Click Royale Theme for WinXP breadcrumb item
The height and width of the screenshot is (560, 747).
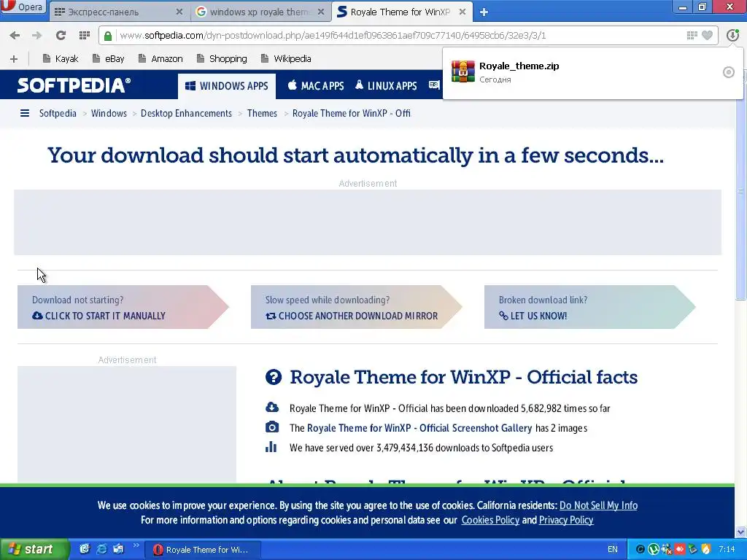(x=351, y=113)
